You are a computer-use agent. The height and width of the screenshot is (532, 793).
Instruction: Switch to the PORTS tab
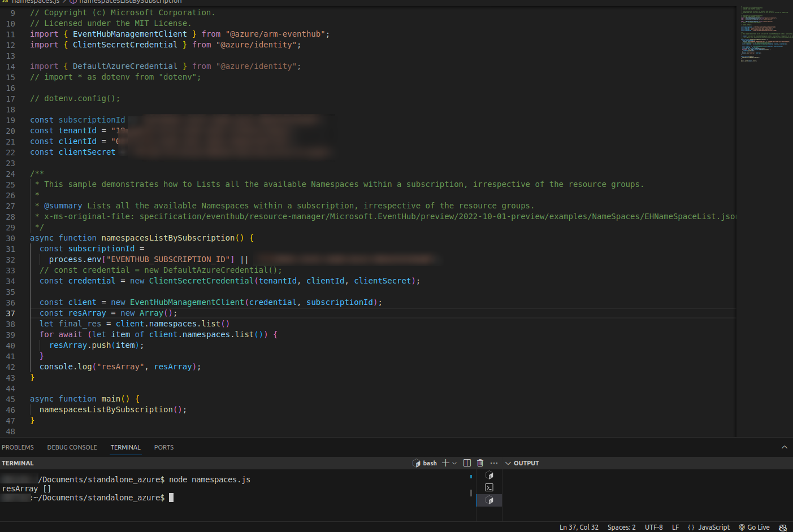163,447
